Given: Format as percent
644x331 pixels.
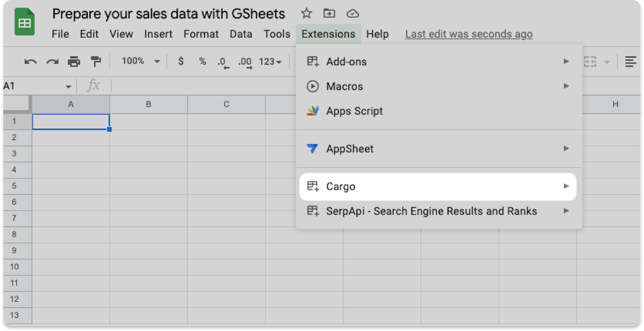Looking at the screenshot, I should (202, 61).
